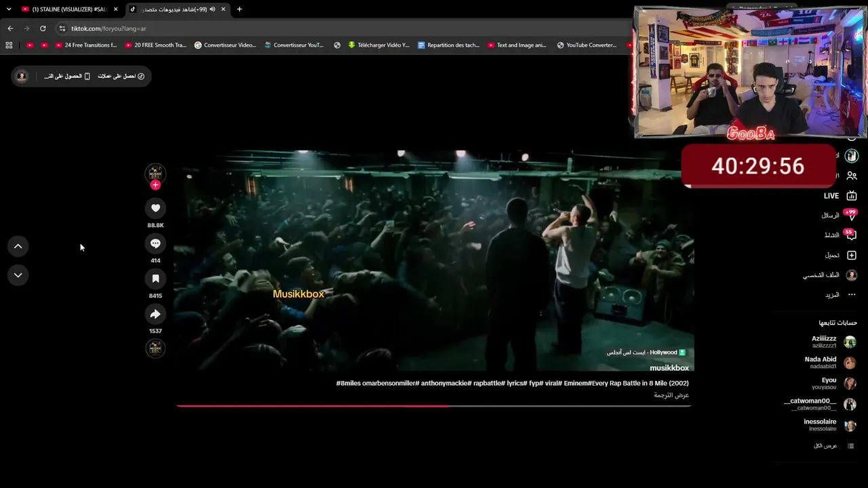Click the first red YouTube bookmark icon
Viewport: 868px width, 488px height.
click(x=29, y=45)
